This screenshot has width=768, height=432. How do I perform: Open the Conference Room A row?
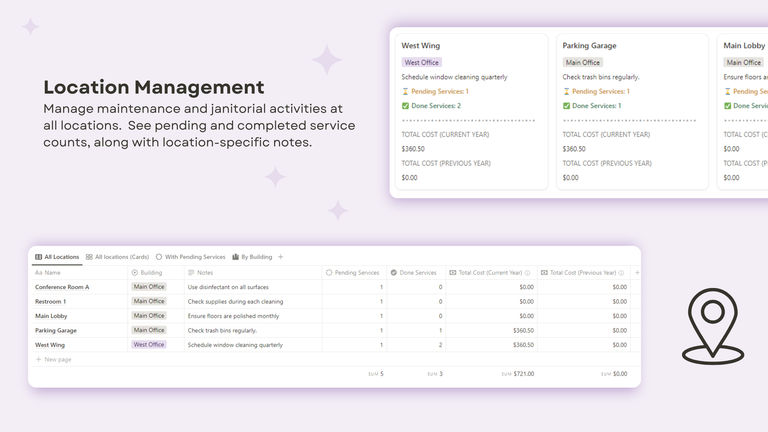coord(62,287)
